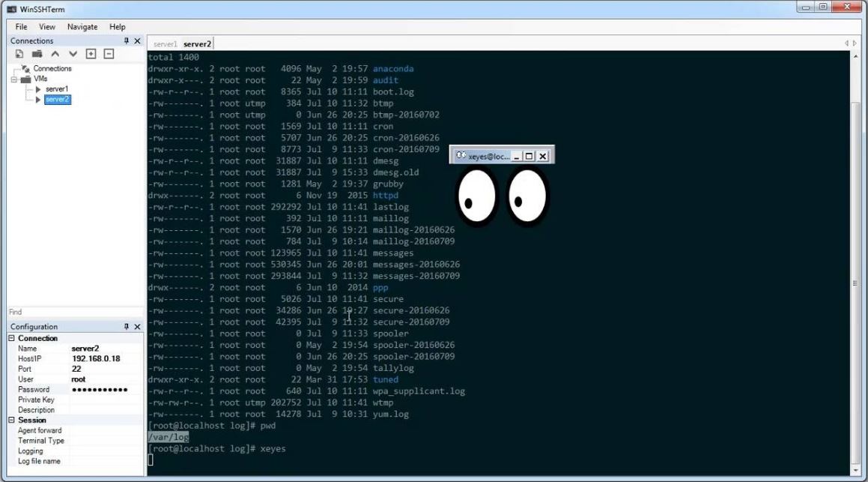Click the terminal scrollbar down arrow

pyautogui.click(x=856, y=470)
